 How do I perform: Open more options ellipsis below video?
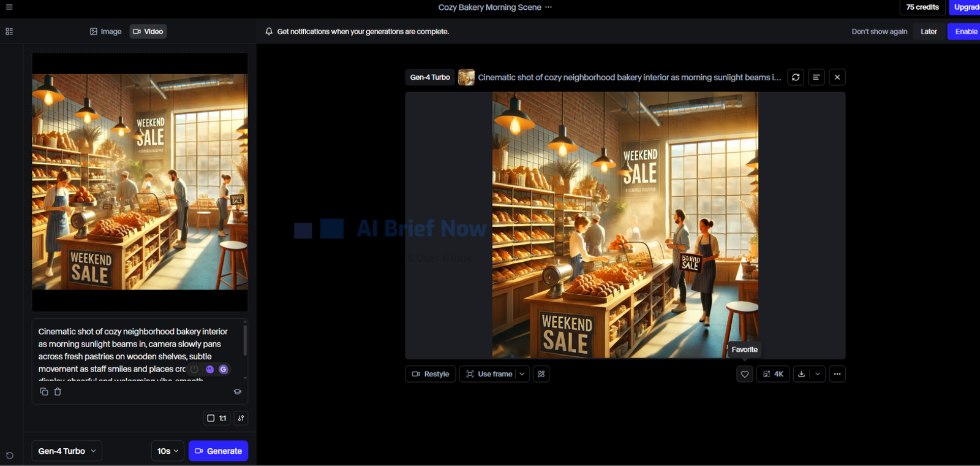(837, 374)
